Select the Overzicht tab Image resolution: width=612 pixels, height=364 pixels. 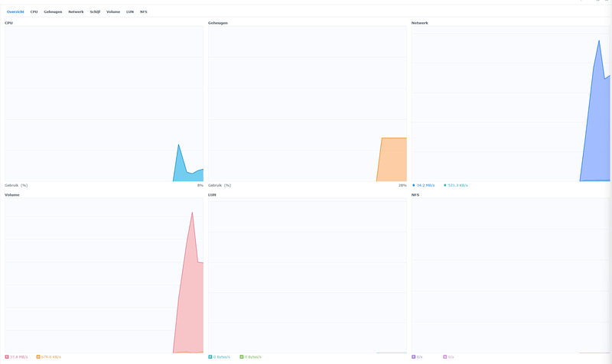pos(15,11)
